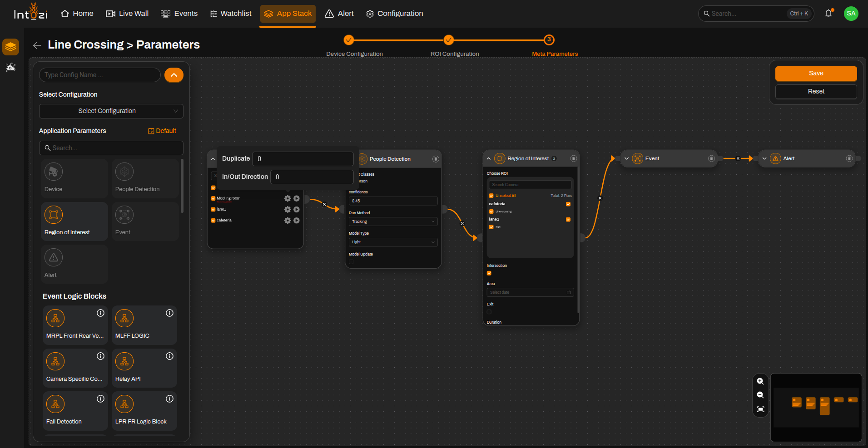Open the Home page
The width and height of the screenshot is (868, 448).
[77, 14]
